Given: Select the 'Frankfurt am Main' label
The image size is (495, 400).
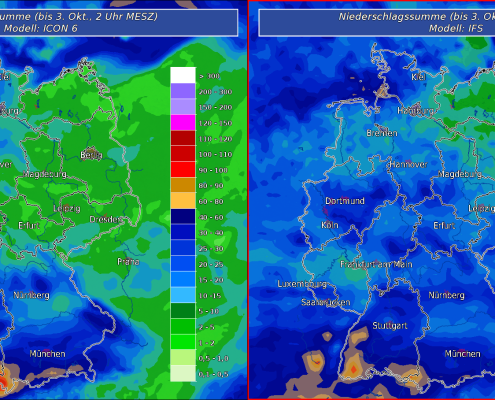Looking at the screenshot, I should (376, 265).
